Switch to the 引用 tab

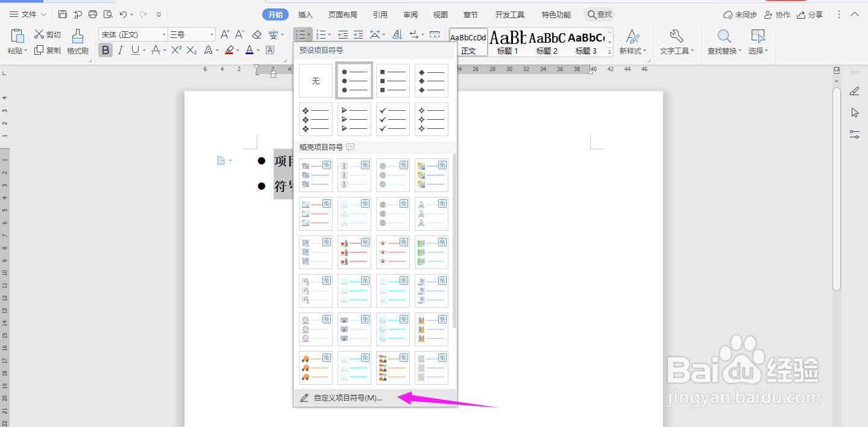pos(380,14)
